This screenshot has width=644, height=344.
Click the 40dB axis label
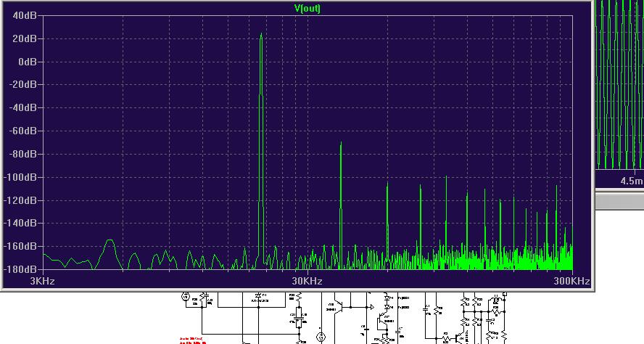coord(25,16)
